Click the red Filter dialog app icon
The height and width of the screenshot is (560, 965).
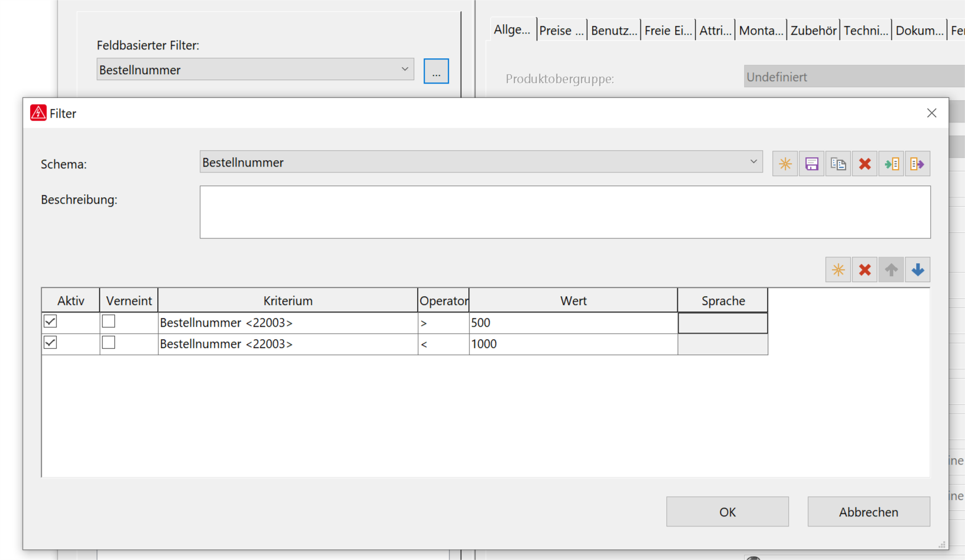pyautogui.click(x=38, y=113)
